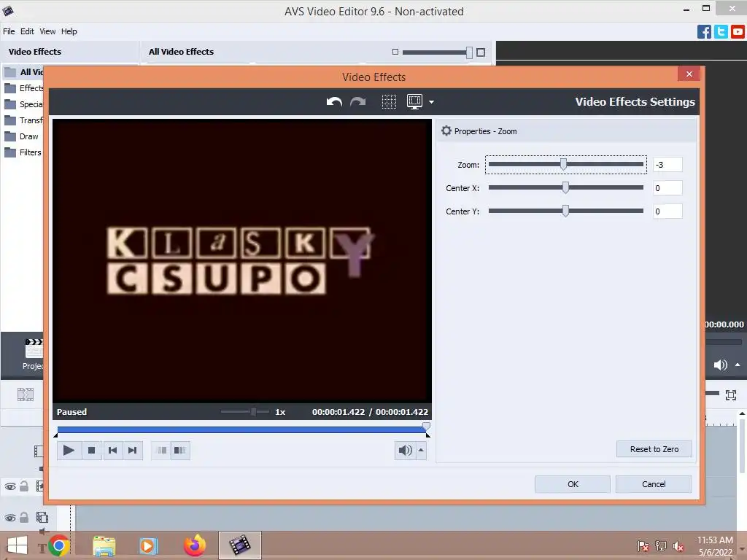Jump to the next frame

tap(133, 450)
